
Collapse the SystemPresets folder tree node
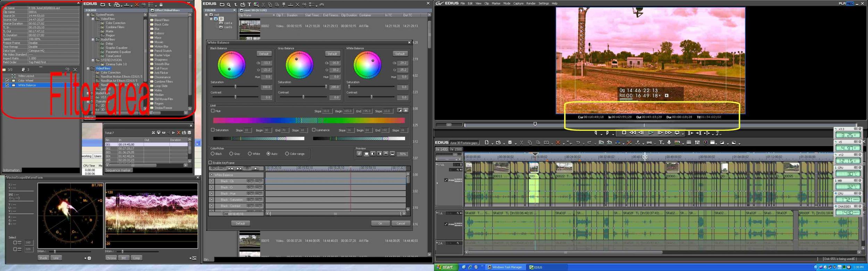(88, 15)
